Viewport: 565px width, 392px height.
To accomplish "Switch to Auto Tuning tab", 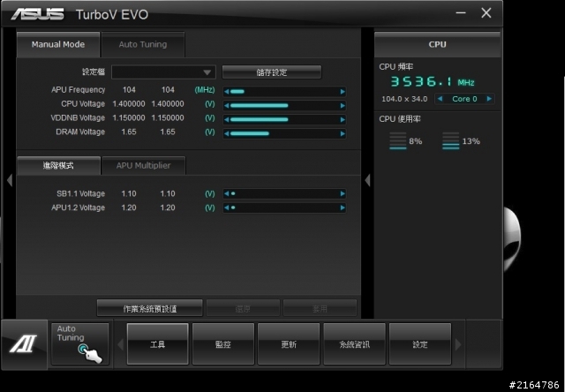I will pyautogui.click(x=143, y=44).
